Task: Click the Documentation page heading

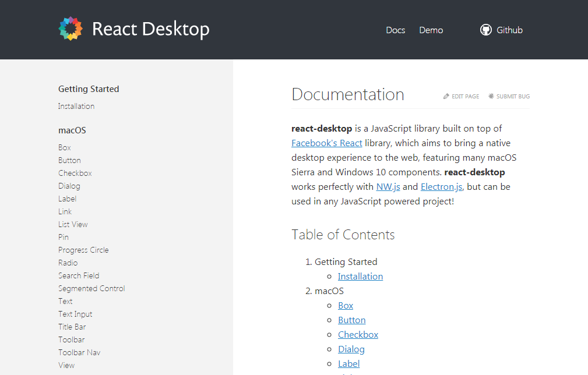Action: pyautogui.click(x=348, y=94)
